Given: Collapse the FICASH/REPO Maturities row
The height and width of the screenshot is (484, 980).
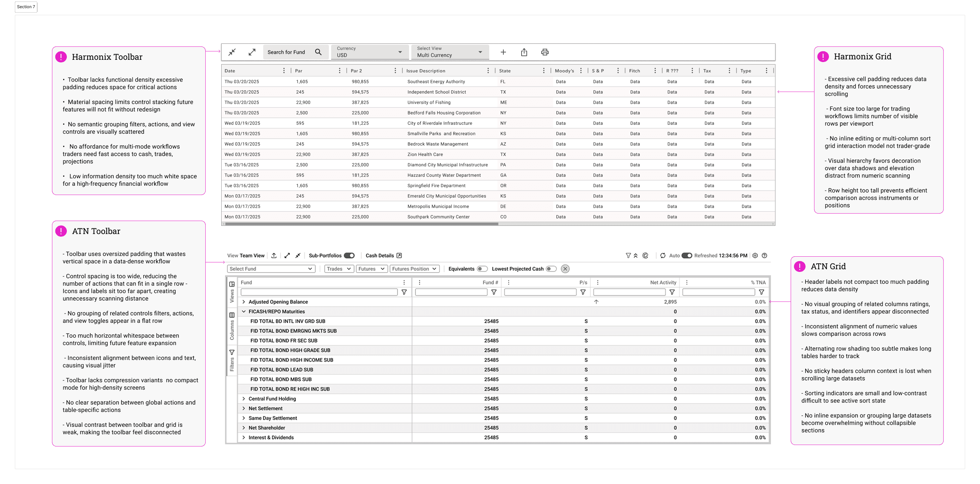Looking at the screenshot, I should pyautogui.click(x=244, y=312).
